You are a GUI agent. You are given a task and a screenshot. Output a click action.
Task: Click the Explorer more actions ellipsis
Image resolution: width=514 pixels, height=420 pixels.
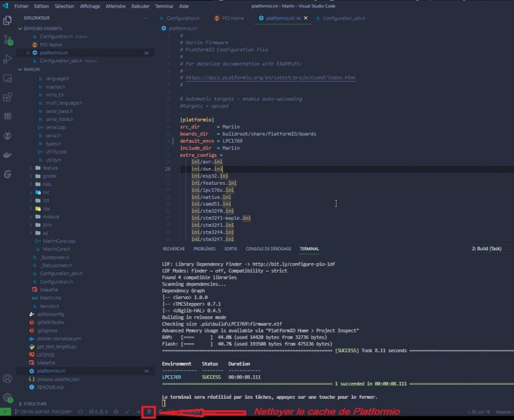click(146, 18)
